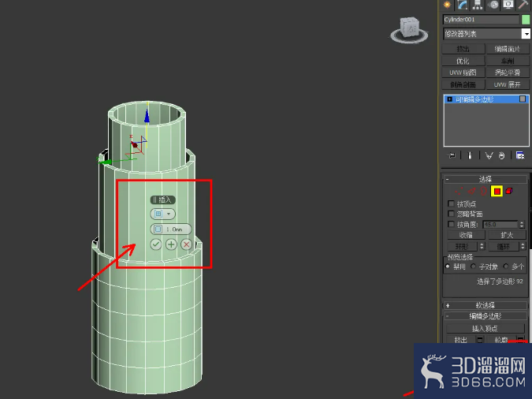
Task: Select 禁用 preview selection radio
Action: [448, 267]
